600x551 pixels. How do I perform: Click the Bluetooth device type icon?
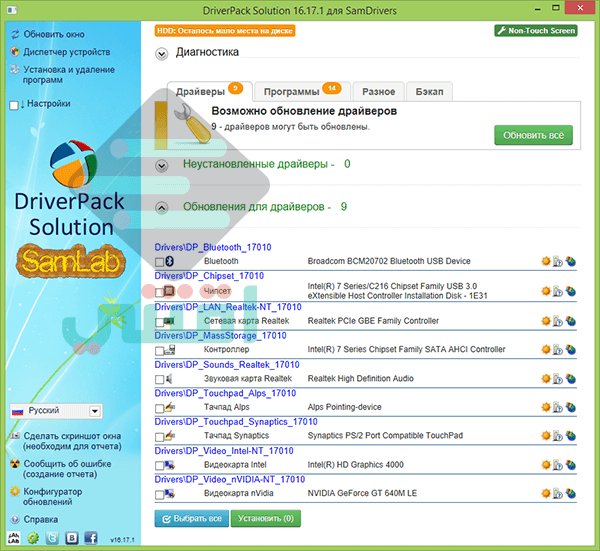(x=170, y=261)
